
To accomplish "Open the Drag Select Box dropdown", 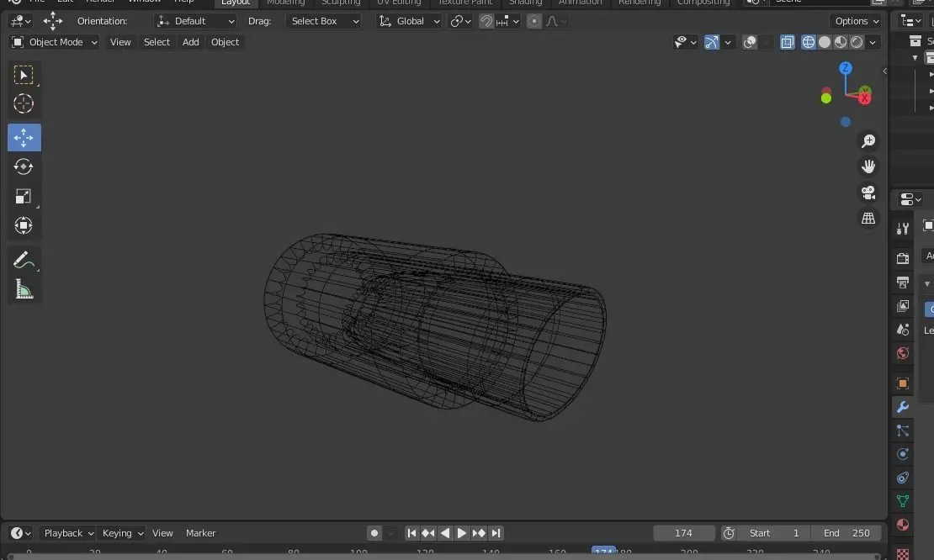I will pos(324,21).
